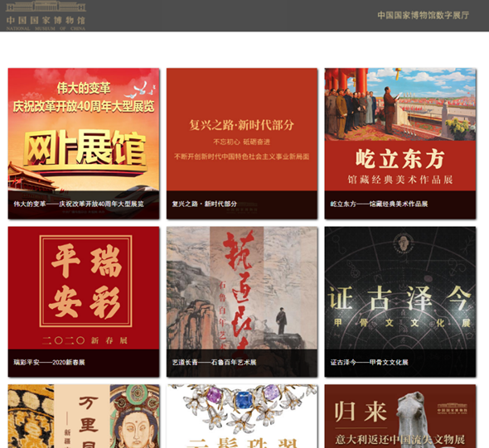Open 艺道长青 石鲁百年艺术展 thumbnail
Image resolution: width=489 pixels, height=448 pixels.
coord(242,301)
